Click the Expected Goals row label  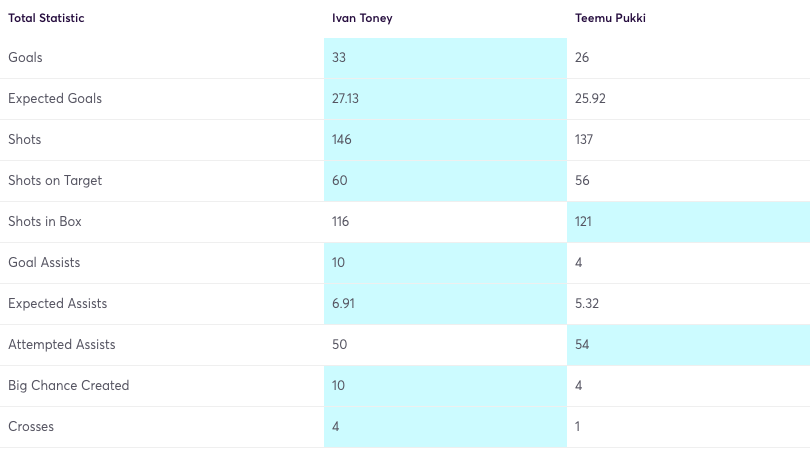coord(55,99)
